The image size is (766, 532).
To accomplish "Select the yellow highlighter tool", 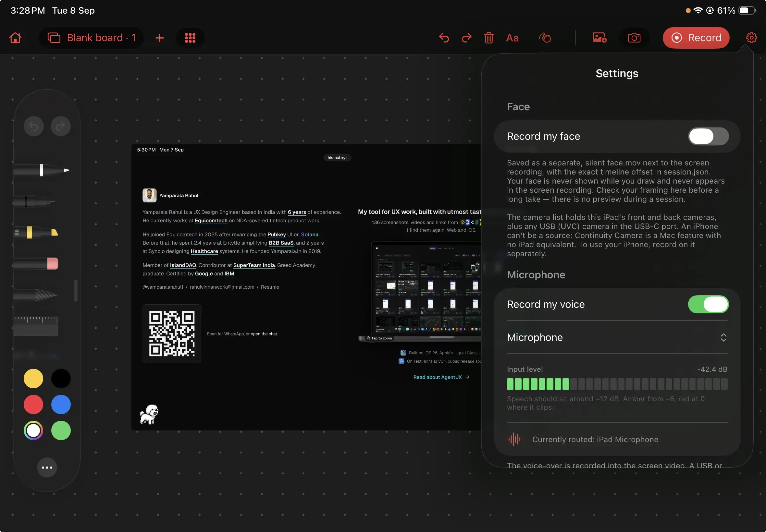I will click(x=36, y=232).
